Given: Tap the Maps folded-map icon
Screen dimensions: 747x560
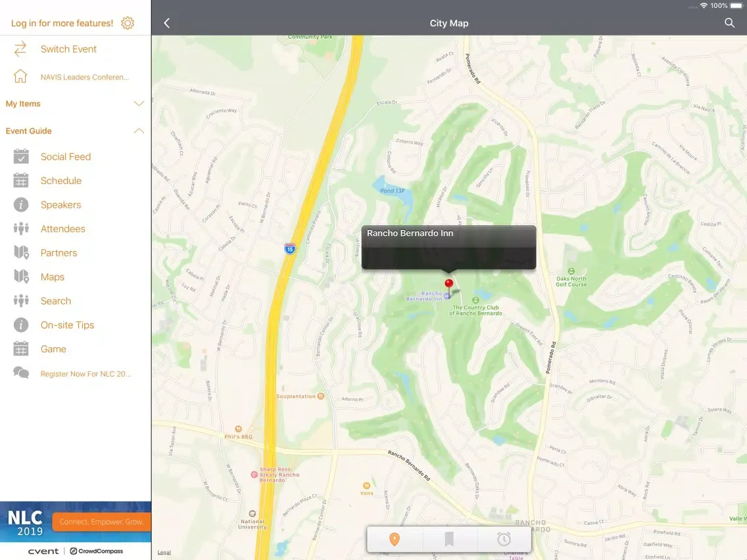Looking at the screenshot, I should 21,277.
